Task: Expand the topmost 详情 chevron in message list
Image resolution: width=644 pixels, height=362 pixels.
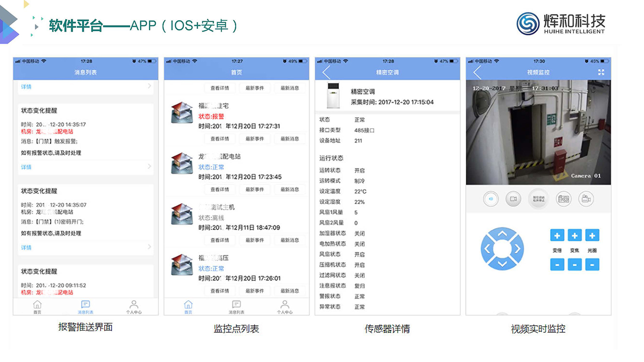Action: point(149,86)
